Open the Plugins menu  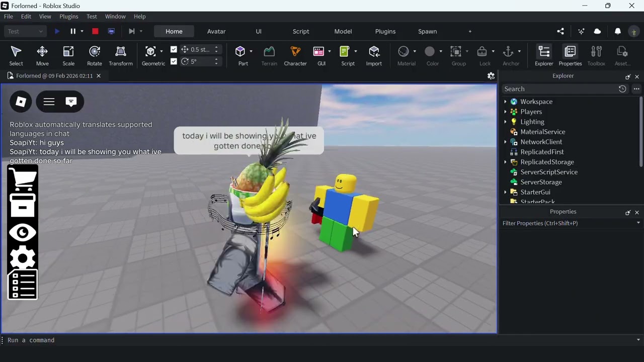tap(69, 17)
